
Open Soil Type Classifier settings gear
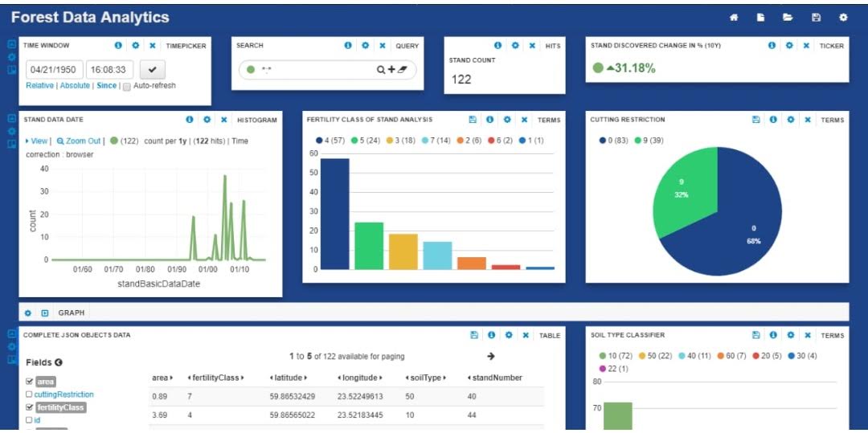click(791, 335)
